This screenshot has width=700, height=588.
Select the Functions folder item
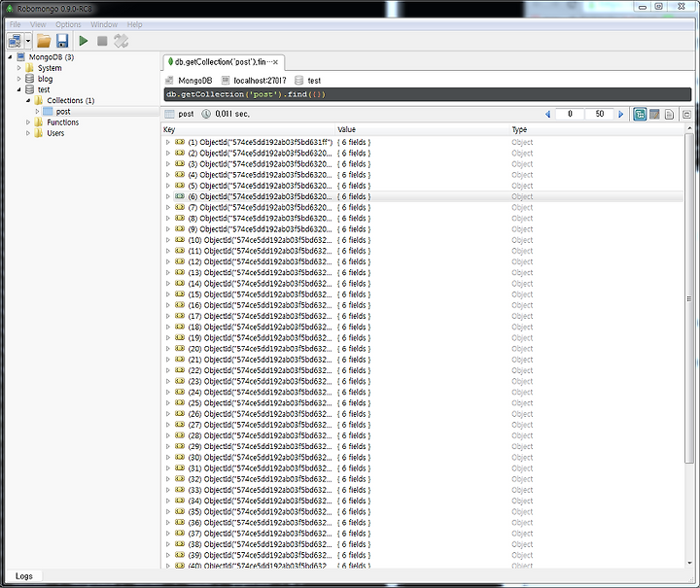click(62, 122)
